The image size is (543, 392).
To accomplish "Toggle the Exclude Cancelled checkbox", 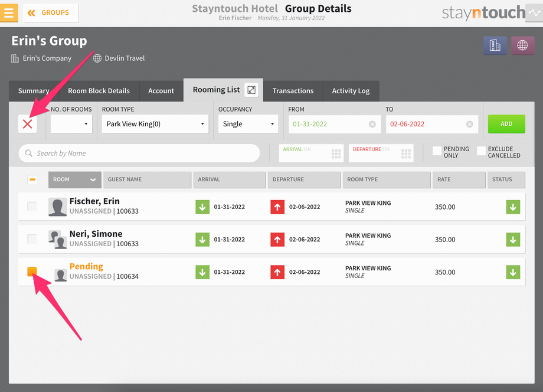I will pos(481,151).
